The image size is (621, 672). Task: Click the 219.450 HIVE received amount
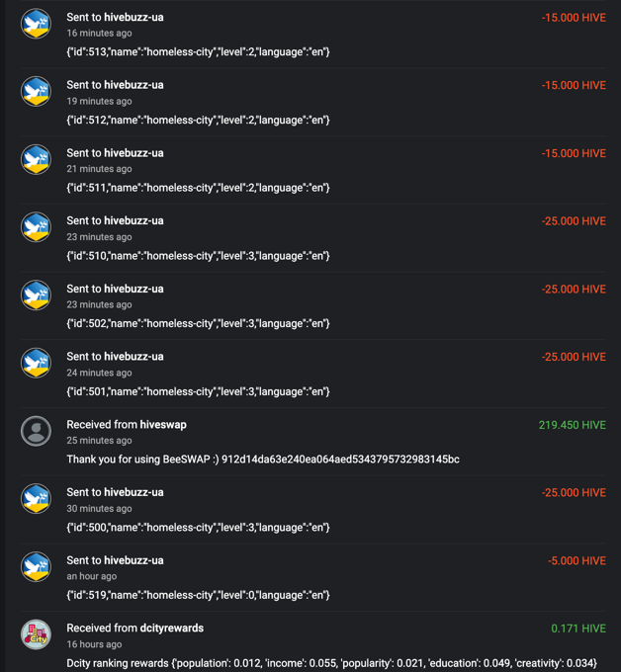tap(573, 425)
